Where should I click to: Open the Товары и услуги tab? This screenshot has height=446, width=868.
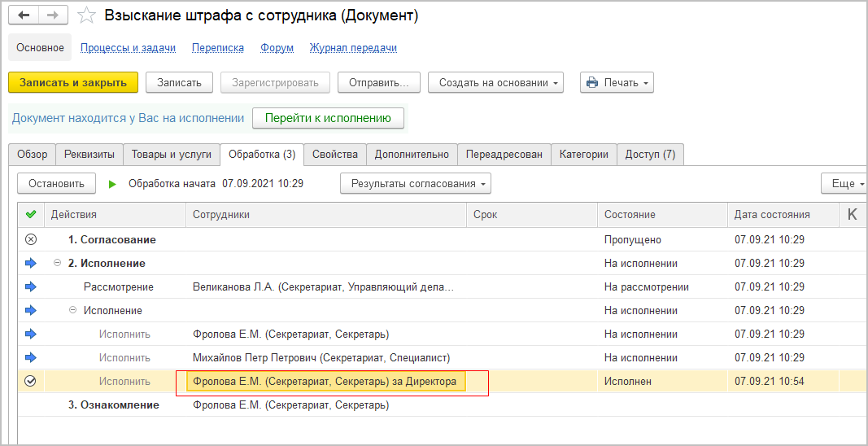(x=172, y=154)
